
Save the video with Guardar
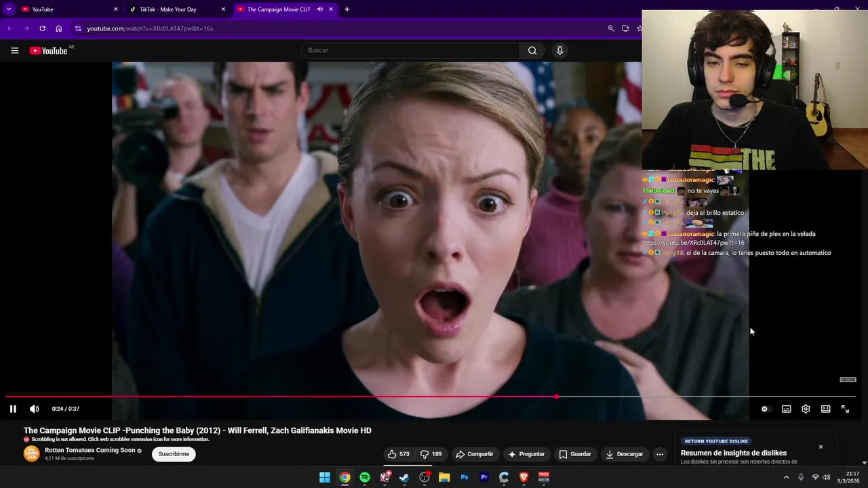coord(575,454)
